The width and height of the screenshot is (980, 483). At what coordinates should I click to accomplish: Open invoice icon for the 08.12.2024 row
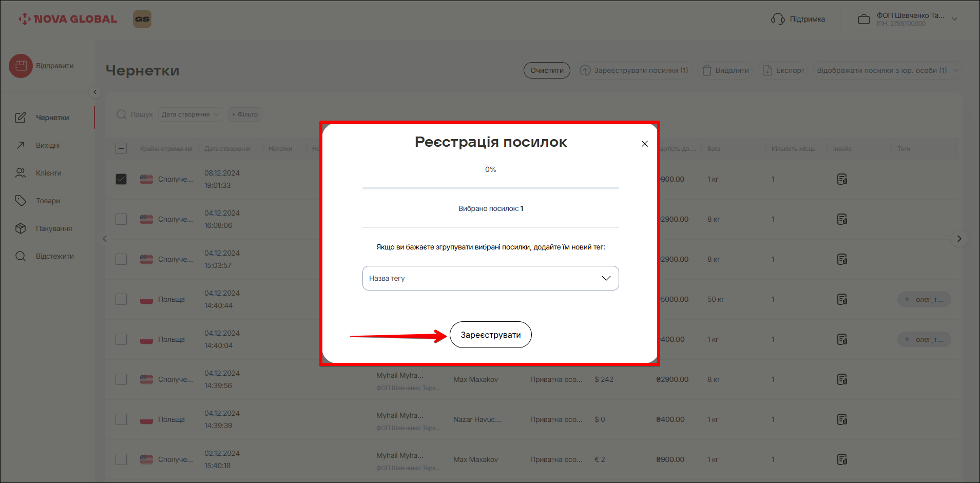pyautogui.click(x=842, y=179)
